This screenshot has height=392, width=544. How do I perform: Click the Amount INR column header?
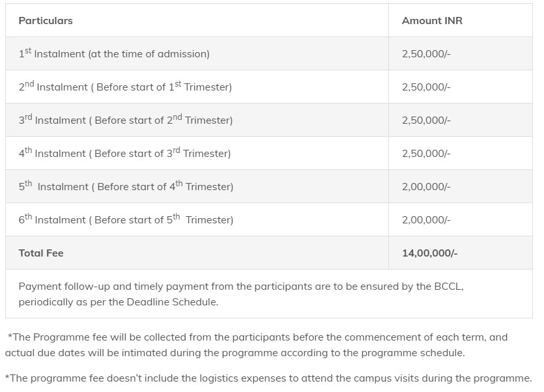pyautogui.click(x=432, y=21)
